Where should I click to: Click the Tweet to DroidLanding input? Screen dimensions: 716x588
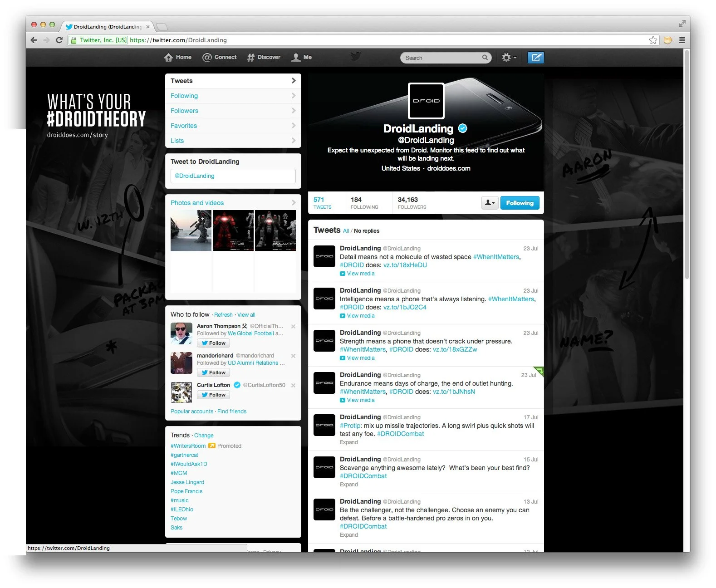pos(233,176)
